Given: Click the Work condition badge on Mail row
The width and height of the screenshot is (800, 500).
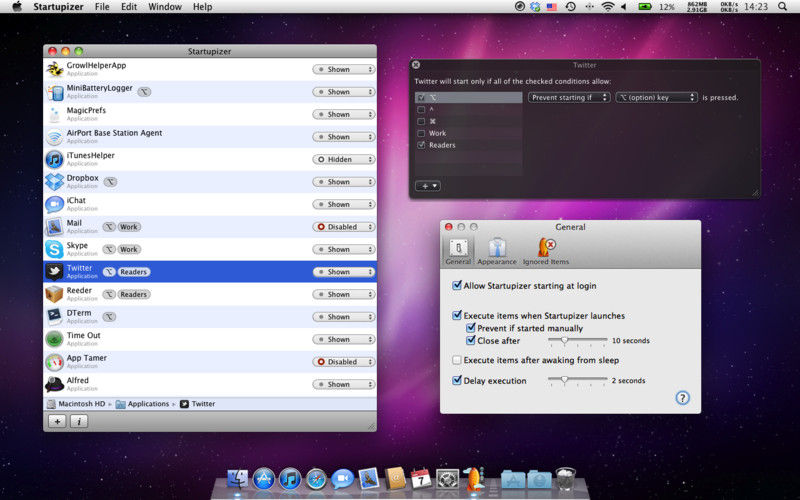Looking at the screenshot, I should 129,227.
